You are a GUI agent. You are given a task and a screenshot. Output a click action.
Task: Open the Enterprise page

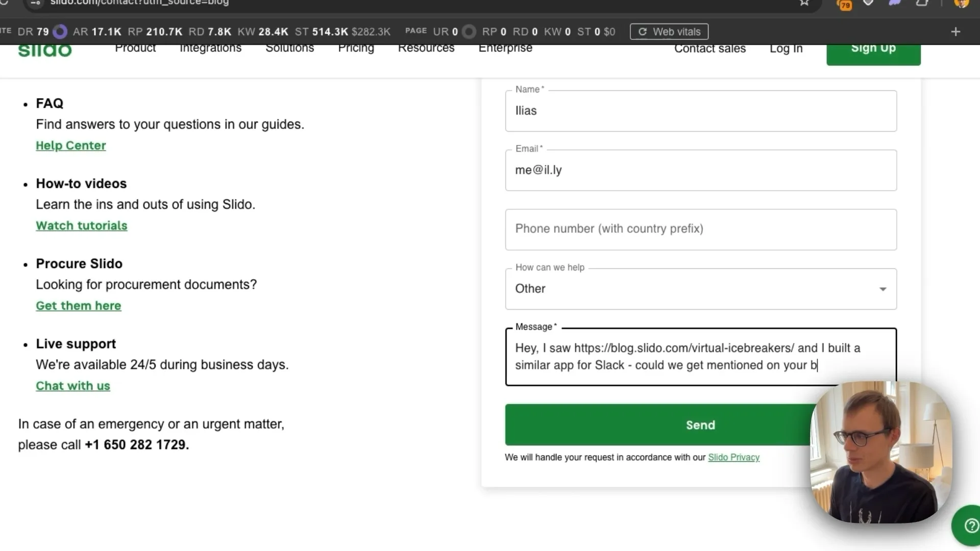505,48
